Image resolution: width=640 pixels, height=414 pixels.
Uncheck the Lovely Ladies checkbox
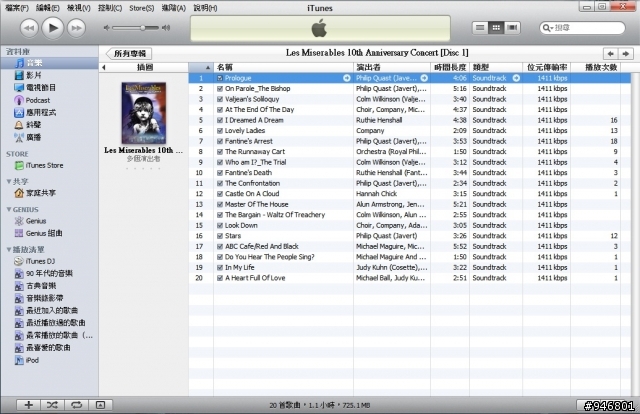[220, 131]
